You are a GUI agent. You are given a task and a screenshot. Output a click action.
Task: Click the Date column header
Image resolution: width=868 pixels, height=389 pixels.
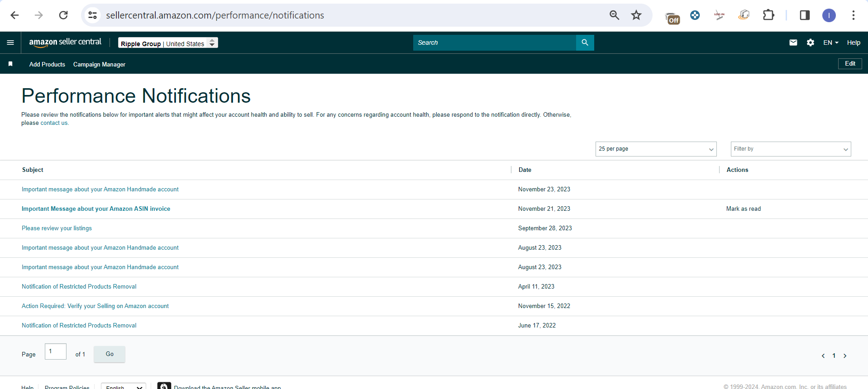point(525,170)
